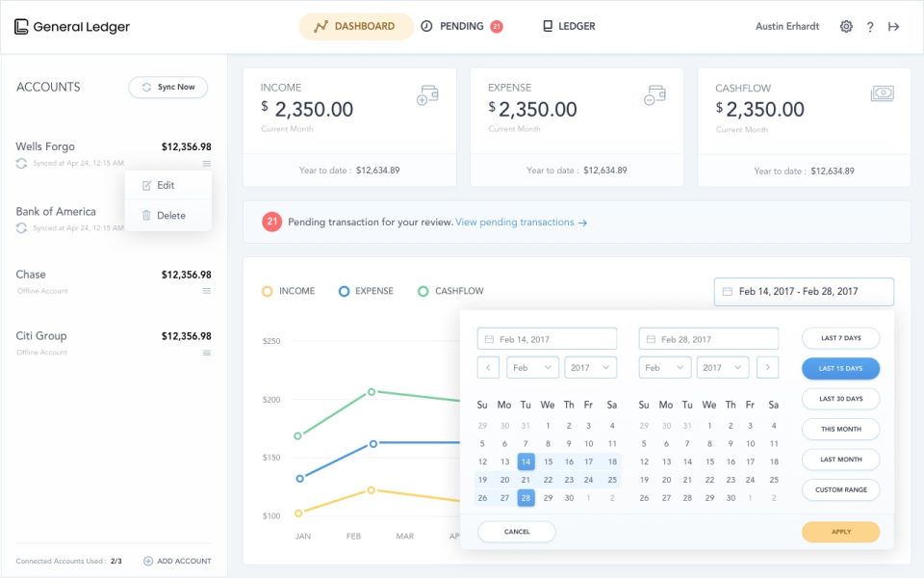The image size is (924, 578).
Task: Open the Feb month dropdown in the calendar
Action: (x=532, y=367)
